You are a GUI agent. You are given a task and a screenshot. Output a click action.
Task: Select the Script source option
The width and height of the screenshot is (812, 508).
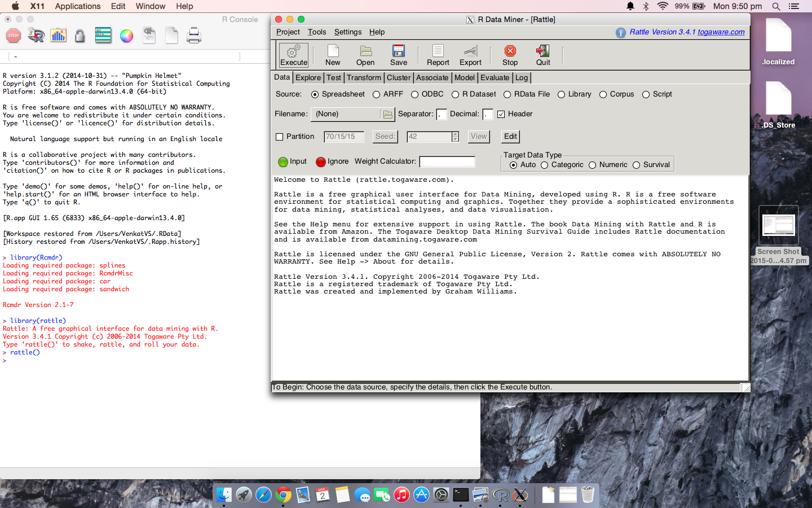[x=657, y=94]
